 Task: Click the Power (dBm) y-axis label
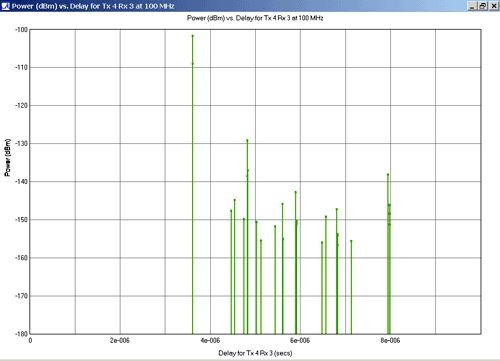(x=7, y=157)
